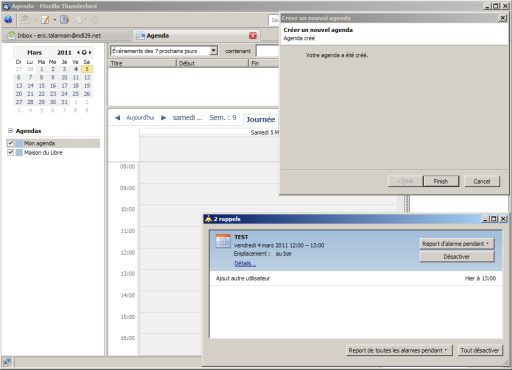Go to the previous day arrow
The width and height of the screenshot is (512, 370).
coord(117,118)
